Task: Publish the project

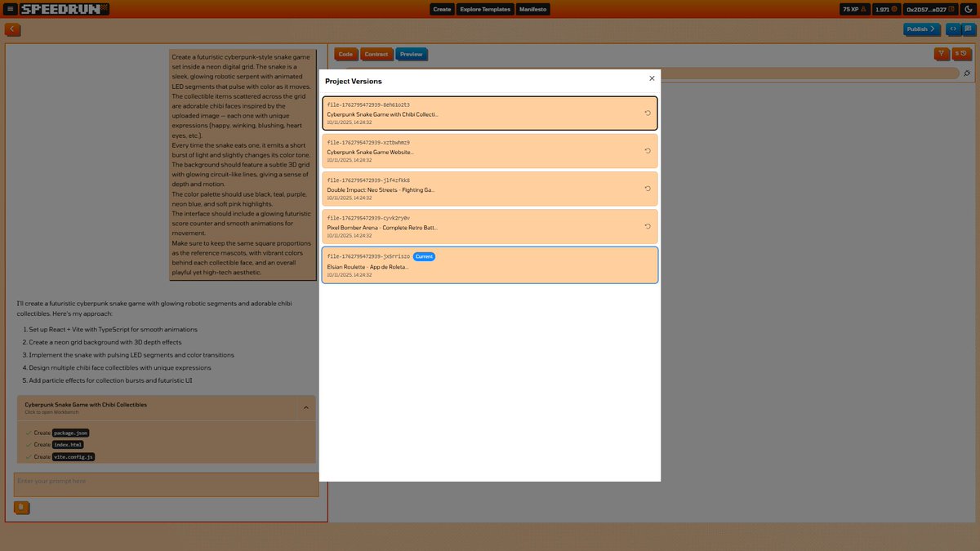Action: [921, 29]
